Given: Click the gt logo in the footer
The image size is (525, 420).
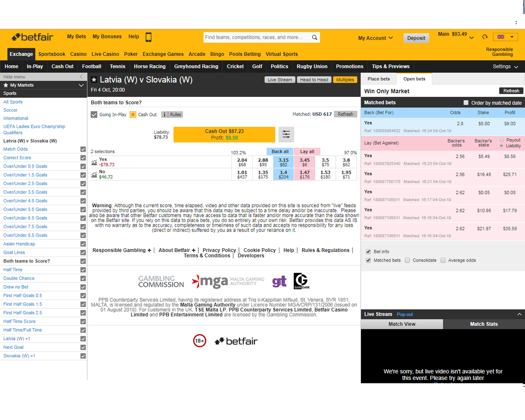Looking at the screenshot, I should click(279, 282).
